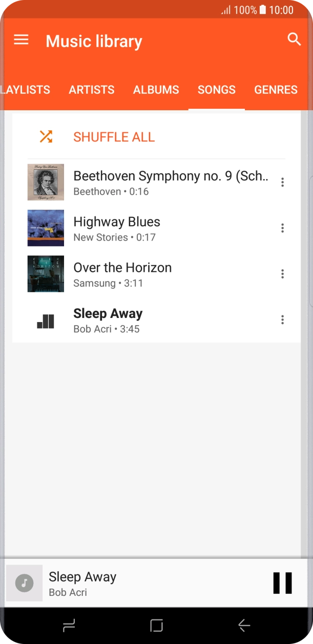Image resolution: width=313 pixels, height=644 pixels.
Task: Tap the Over the Horizon album artwork
Action: tap(46, 274)
